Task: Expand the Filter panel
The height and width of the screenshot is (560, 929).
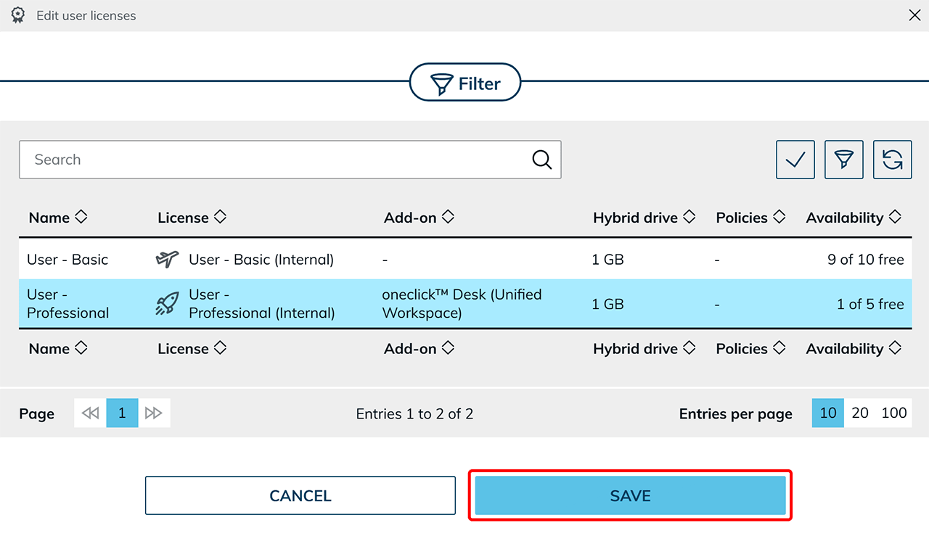Action: 465,84
